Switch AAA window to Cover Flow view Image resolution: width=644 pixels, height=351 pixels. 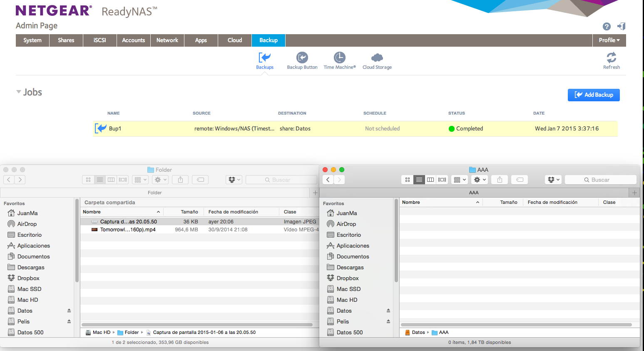pyautogui.click(x=442, y=180)
